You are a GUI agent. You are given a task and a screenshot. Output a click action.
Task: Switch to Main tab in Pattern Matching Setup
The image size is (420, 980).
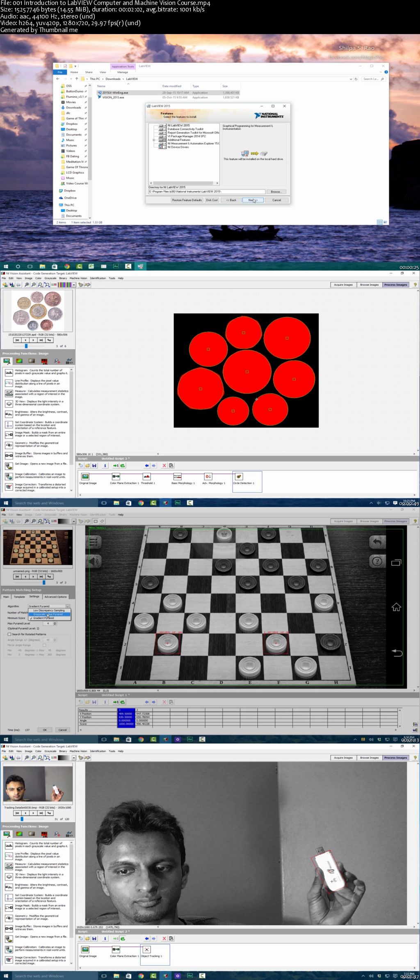pos(6,597)
